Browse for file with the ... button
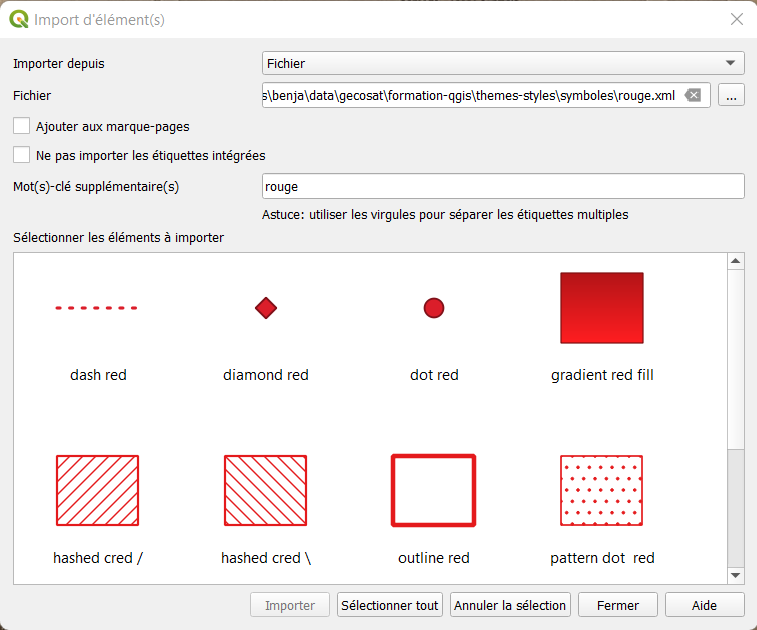Viewport: 757px width, 630px height. (731, 96)
